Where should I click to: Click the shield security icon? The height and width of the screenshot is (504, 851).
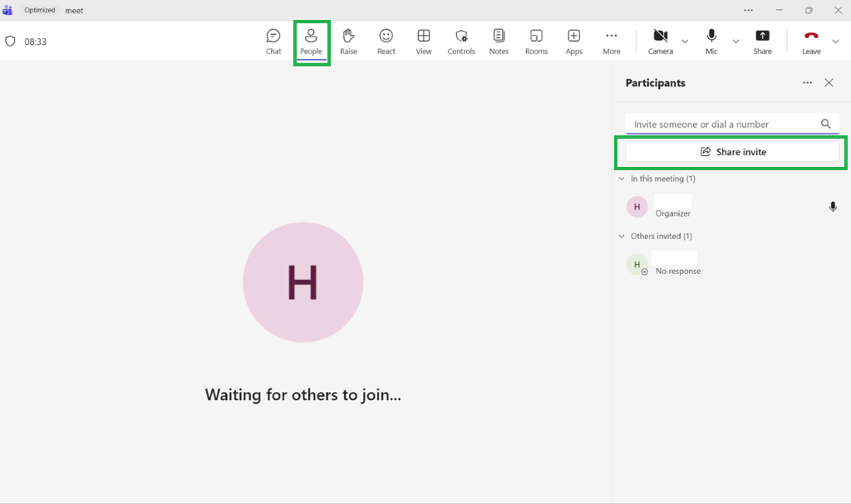click(x=10, y=42)
